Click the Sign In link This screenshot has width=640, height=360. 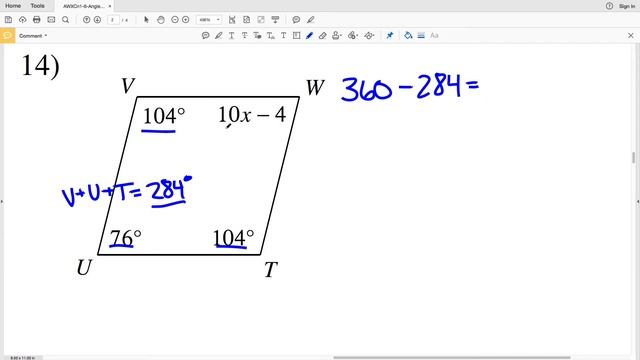click(627, 6)
